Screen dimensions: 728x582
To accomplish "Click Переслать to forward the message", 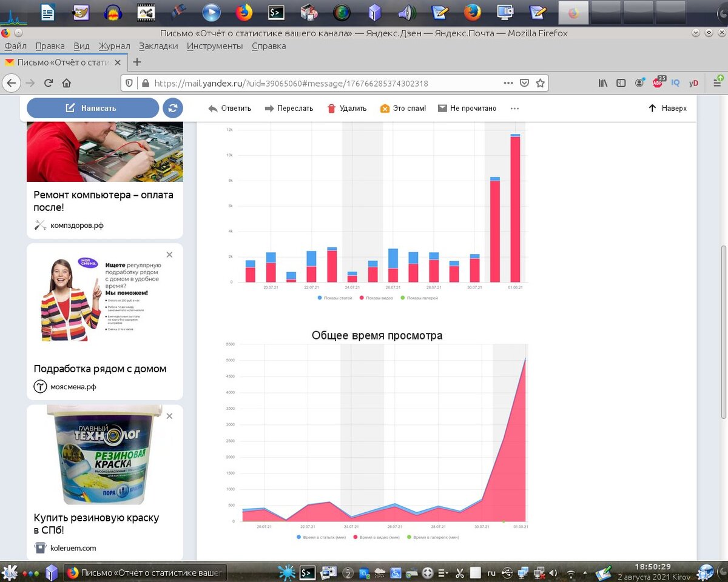I will (289, 109).
